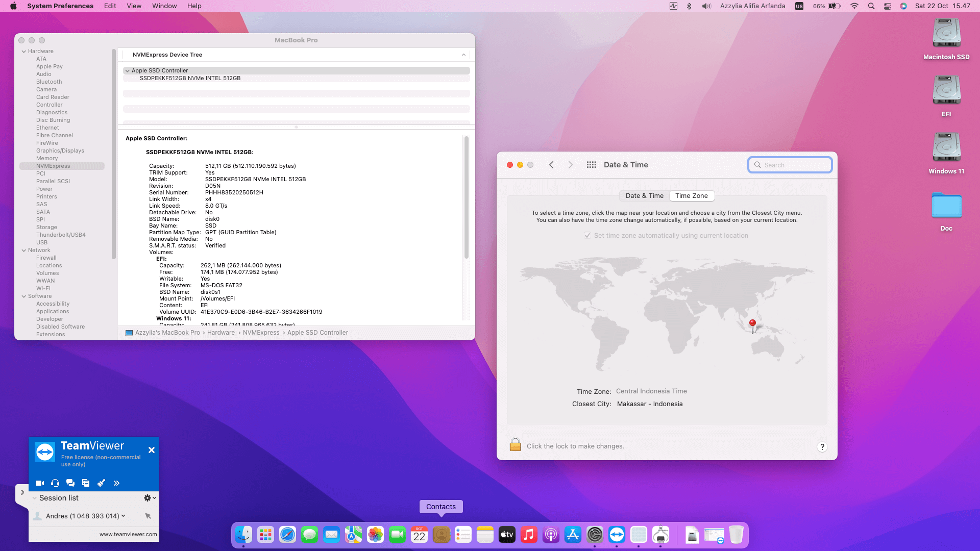The image size is (980, 551).
Task: Collapse the Software section in sidebar
Action: click(24, 296)
